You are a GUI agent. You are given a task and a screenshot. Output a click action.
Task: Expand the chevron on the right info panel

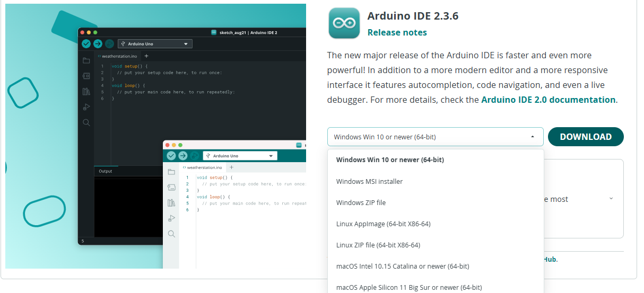tap(611, 199)
